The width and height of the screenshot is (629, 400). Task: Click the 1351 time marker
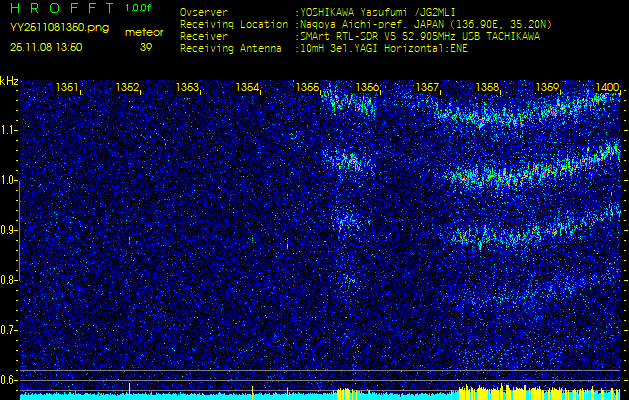point(68,88)
